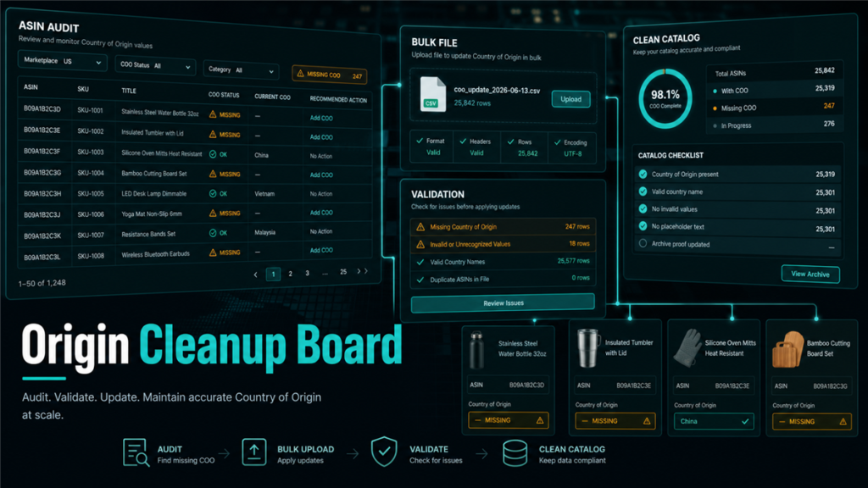
Task: Click the Silicone Oven Mitts product thumbnail
Action: click(687, 348)
